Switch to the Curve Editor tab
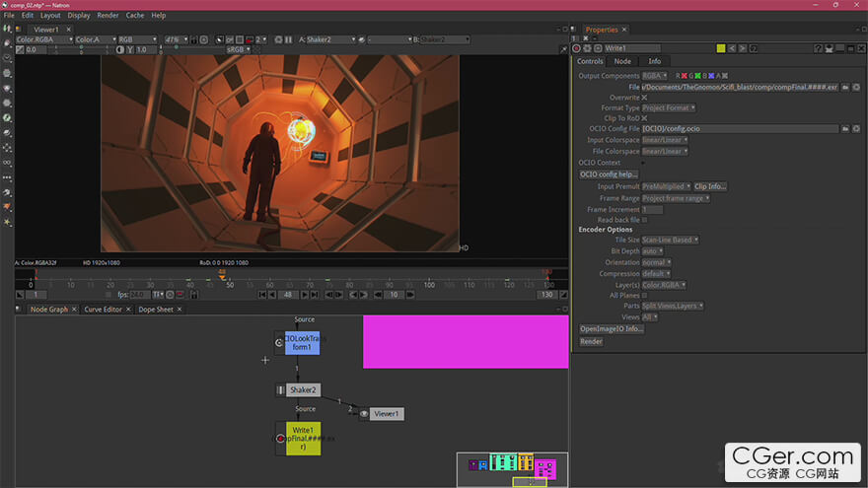Image resolution: width=868 pixels, height=488 pixels. pyautogui.click(x=103, y=310)
